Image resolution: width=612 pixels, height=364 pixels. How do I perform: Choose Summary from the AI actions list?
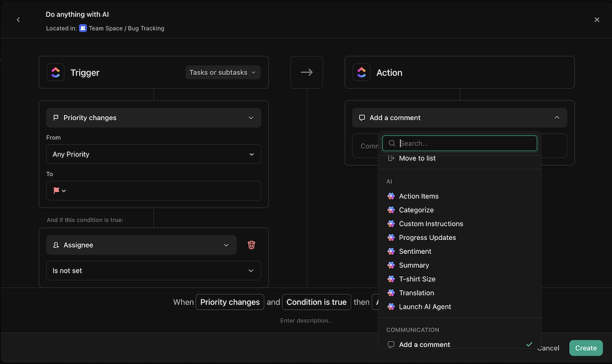pyautogui.click(x=414, y=265)
